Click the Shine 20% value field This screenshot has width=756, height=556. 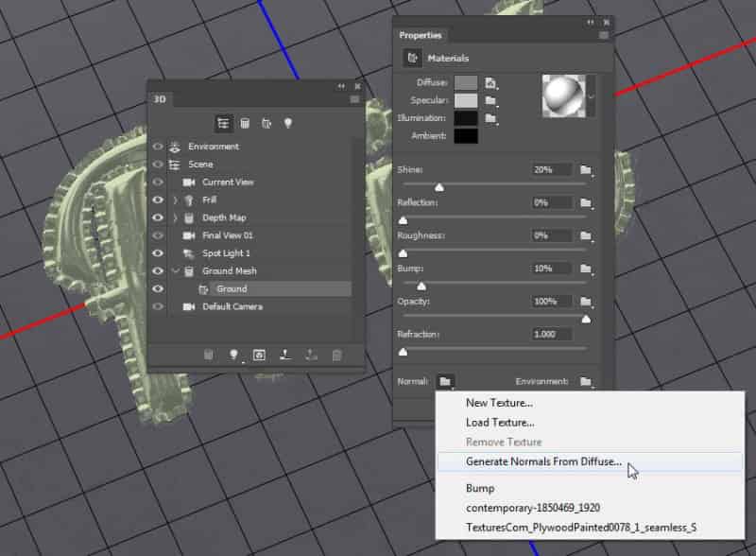(x=552, y=170)
